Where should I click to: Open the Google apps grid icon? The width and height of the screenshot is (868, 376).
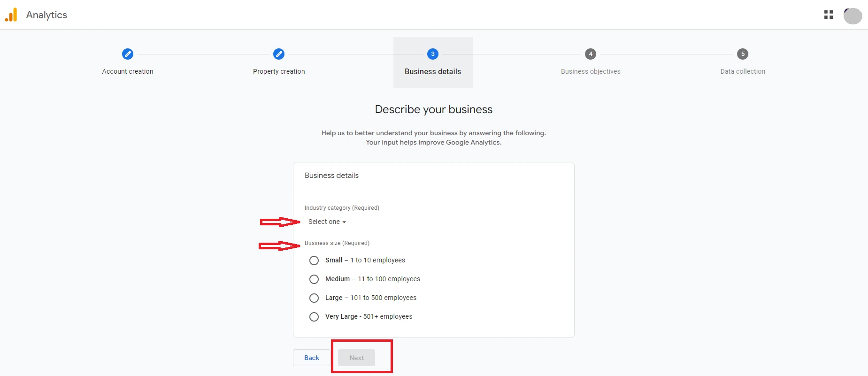pos(829,15)
